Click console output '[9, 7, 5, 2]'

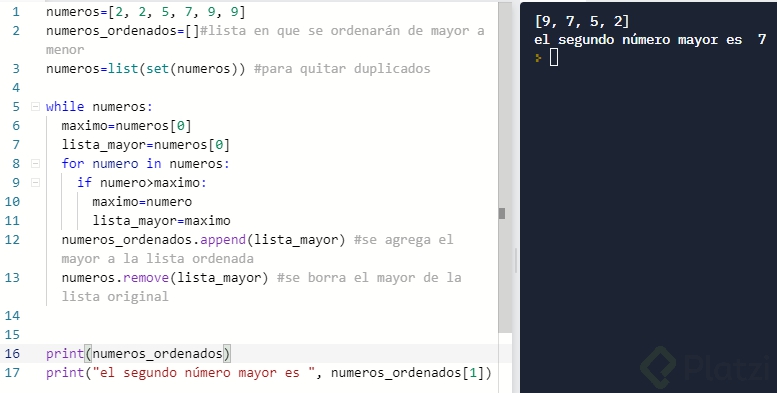(x=582, y=21)
